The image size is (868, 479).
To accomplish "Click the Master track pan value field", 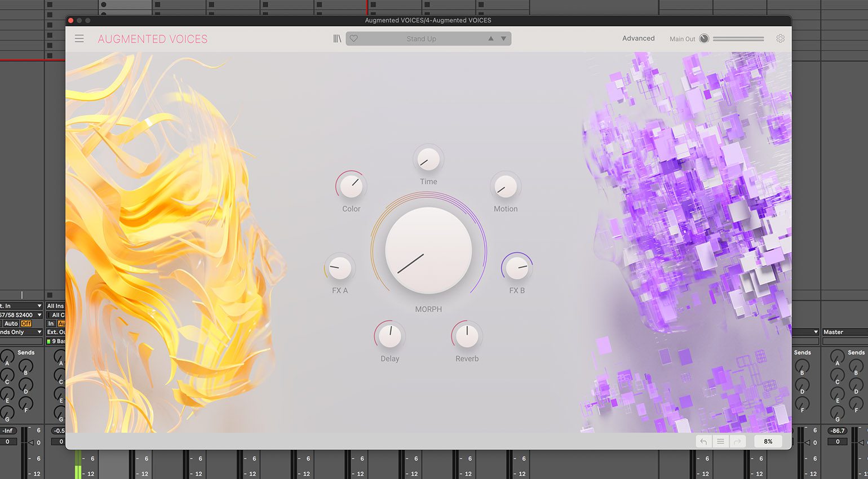I will pos(838,442).
